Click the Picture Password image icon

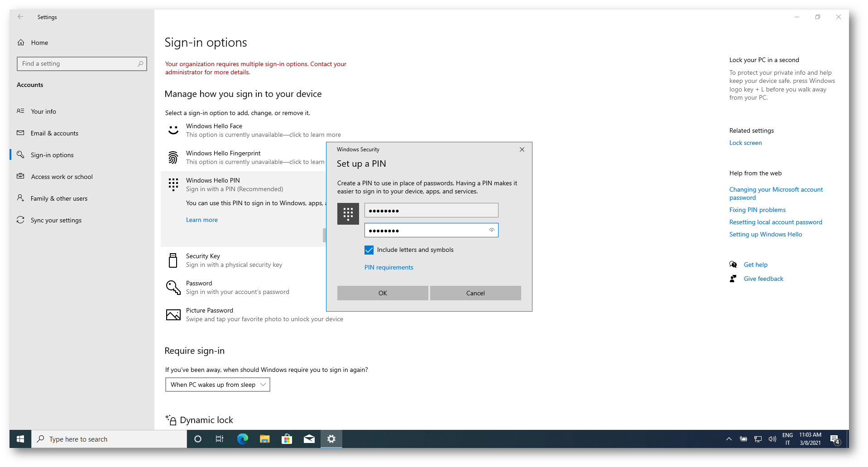coord(173,314)
